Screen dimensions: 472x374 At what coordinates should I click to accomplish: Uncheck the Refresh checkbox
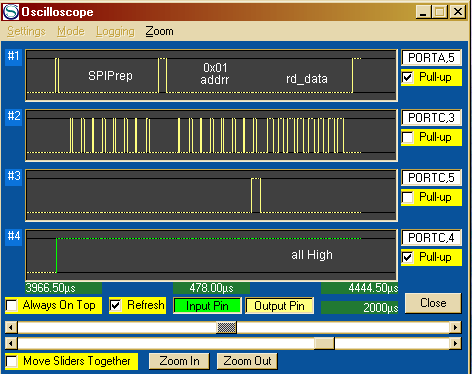coord(116,305)
